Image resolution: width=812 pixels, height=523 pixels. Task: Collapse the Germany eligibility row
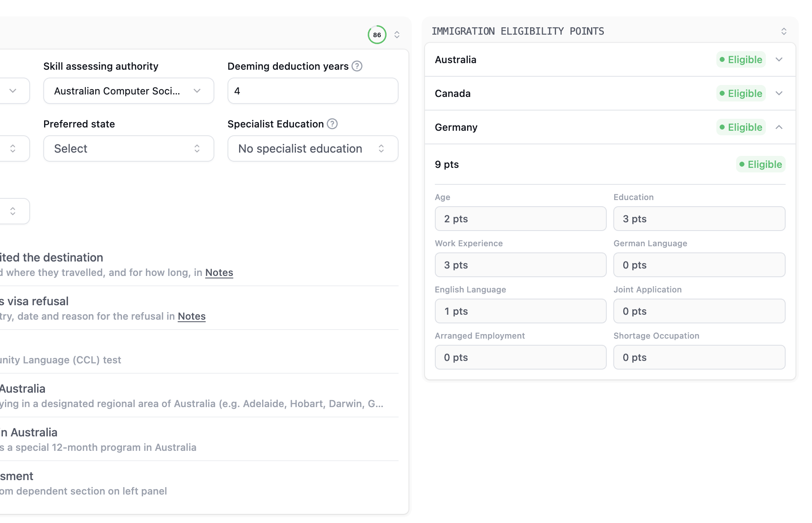pos(779,127)
